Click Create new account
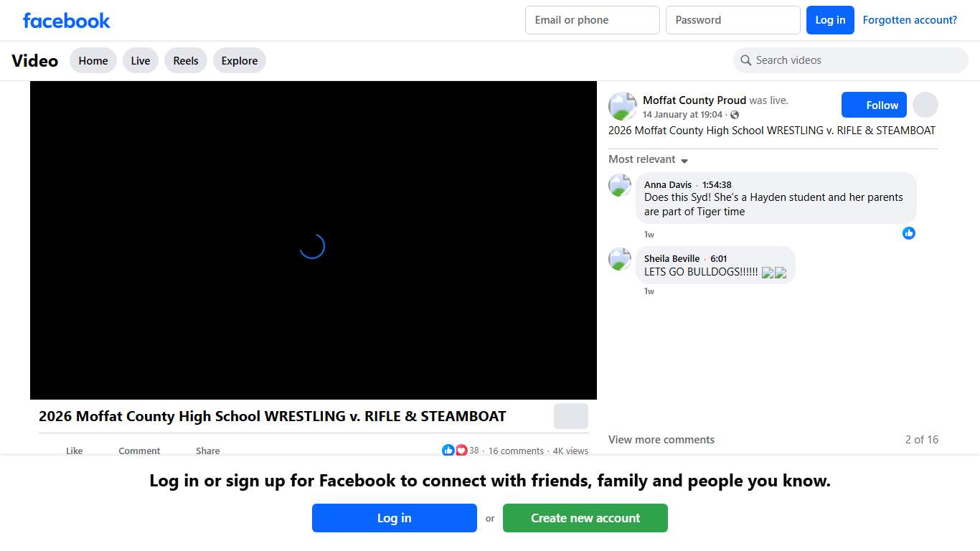This screenshot has width=980, height=551. pos(585,517)
